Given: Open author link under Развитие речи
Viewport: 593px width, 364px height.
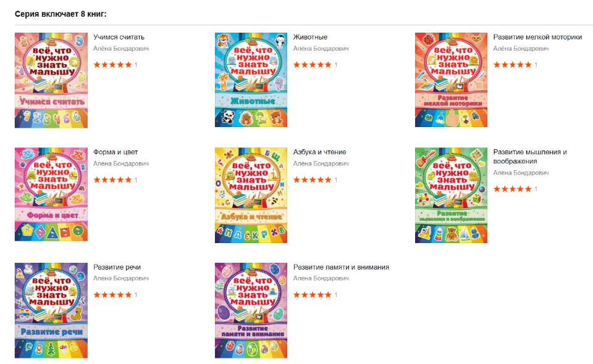Looking at the screenshot, I should [121, 278].
